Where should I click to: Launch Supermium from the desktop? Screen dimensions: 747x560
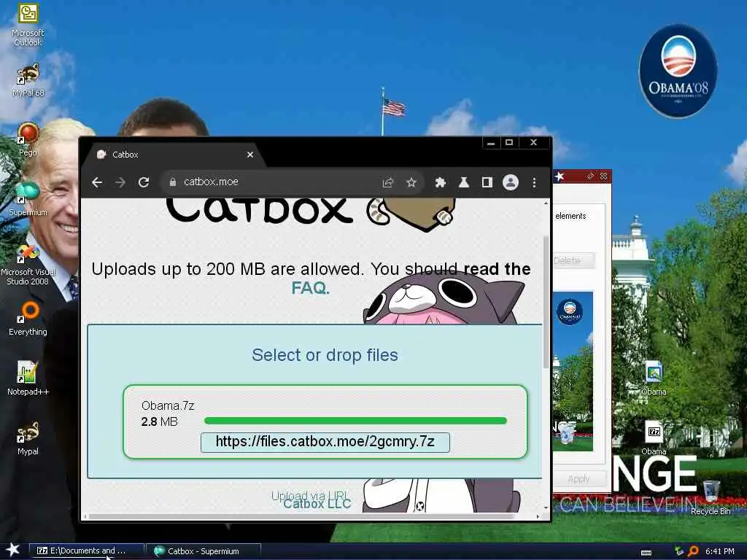pos(28,199)
